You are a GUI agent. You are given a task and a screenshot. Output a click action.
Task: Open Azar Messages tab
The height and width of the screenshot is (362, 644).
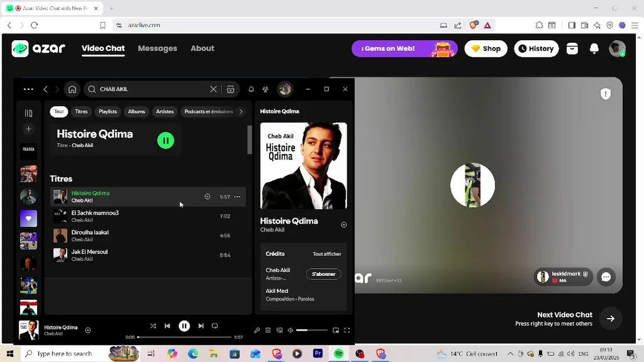157,48
